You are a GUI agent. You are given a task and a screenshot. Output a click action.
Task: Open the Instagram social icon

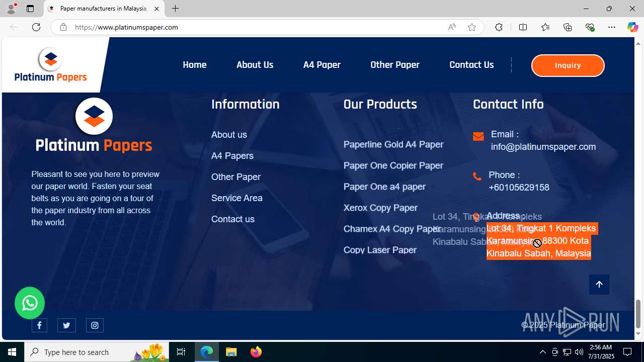pyautogui.click(x=95, y=325)
